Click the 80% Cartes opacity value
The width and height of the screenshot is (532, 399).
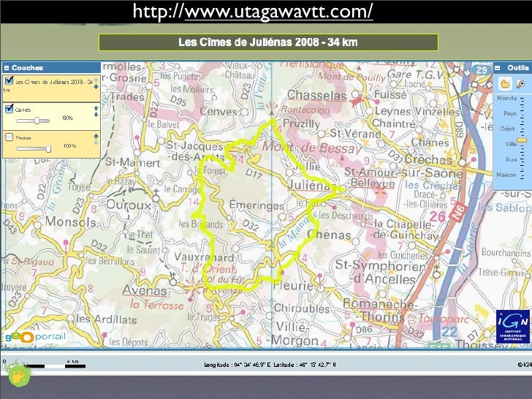pyautogui.click(x=67, y=118)
